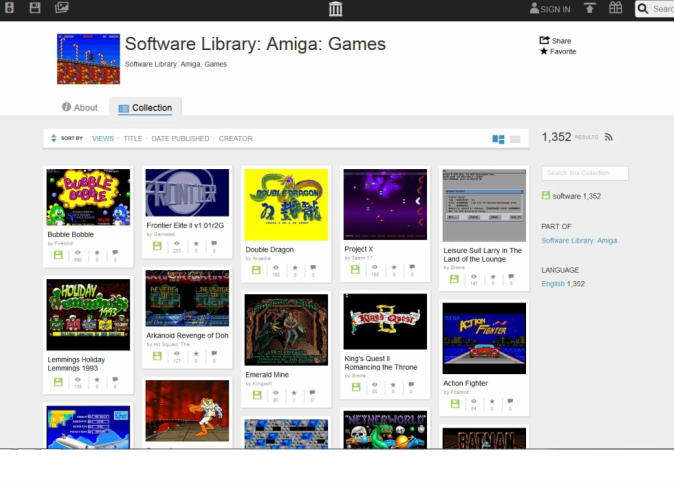Viewport: 674px width, 485px height.
Task: Open the Bubble Bobble game thumbnail
Action: tap(88, 197)
